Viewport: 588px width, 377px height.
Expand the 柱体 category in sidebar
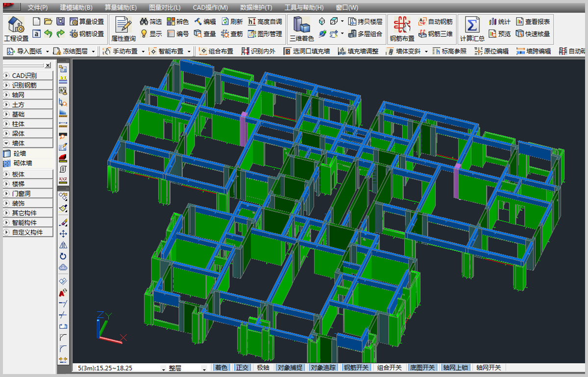coord(28,124)
